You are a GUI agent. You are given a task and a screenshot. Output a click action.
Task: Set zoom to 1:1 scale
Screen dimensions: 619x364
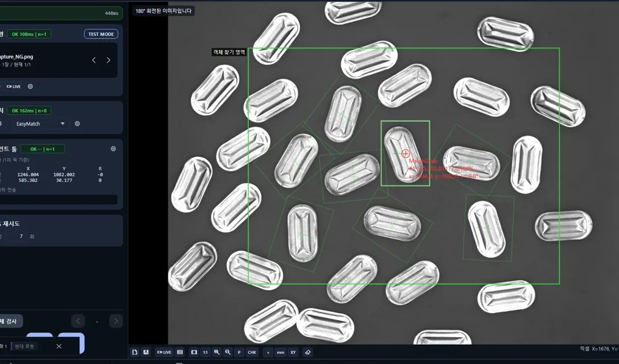click(205, 352)
